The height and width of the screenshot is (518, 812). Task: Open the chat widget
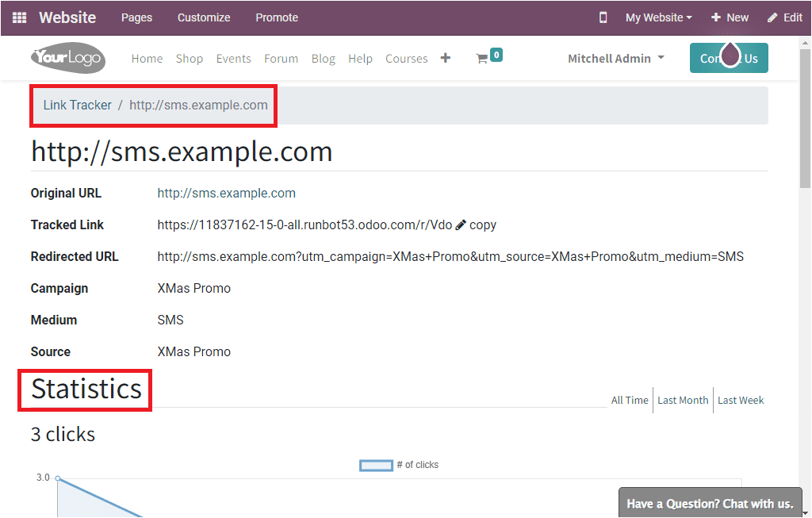tap(709, 503)
